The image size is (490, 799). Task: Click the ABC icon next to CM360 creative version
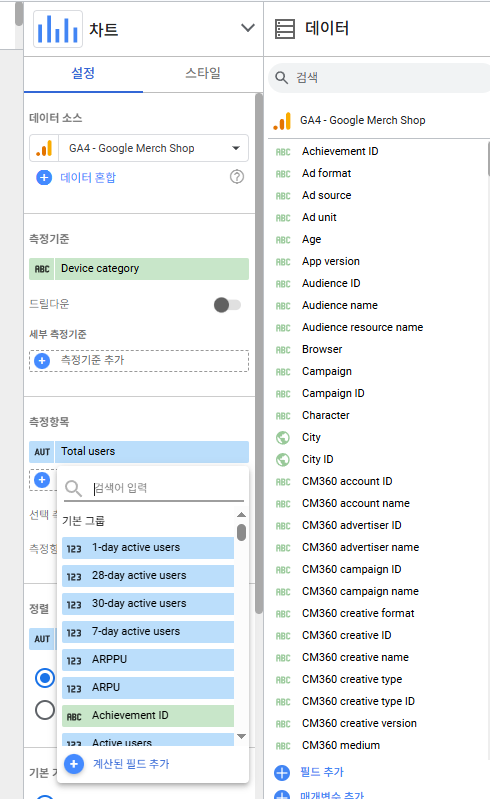[x=283, y=724]
